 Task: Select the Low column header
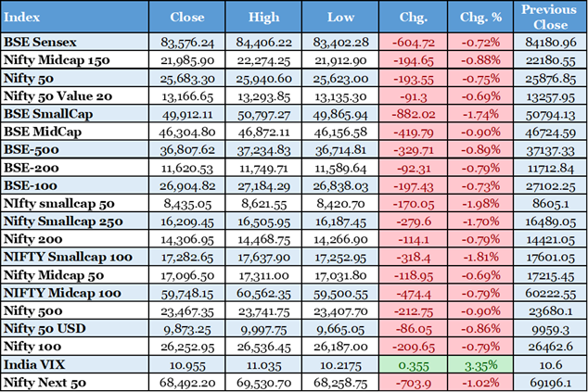point(341,17)
